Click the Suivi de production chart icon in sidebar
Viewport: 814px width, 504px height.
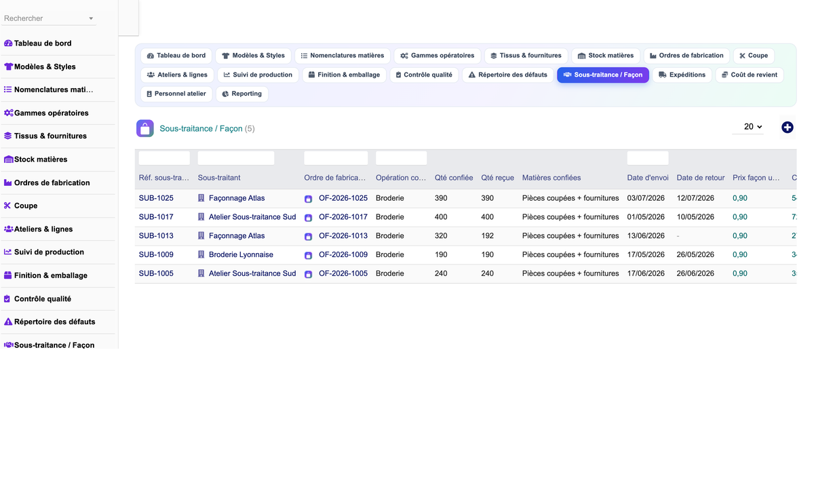8,252
